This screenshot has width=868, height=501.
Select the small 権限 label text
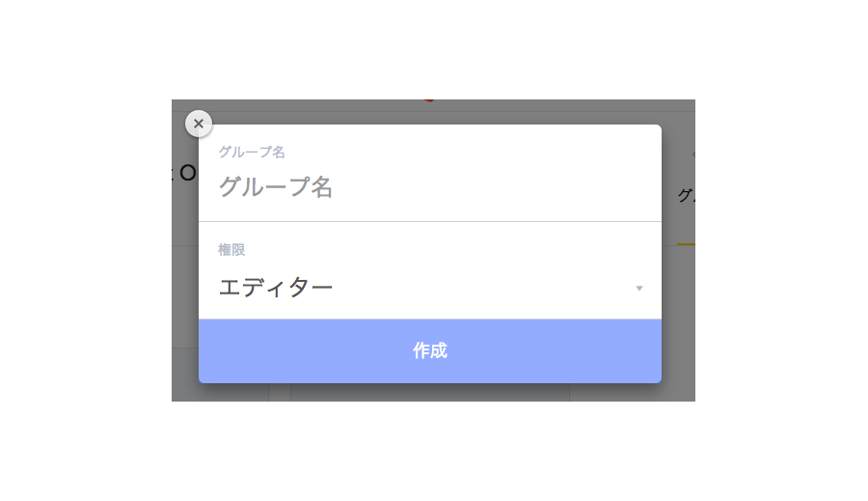click(x=231, y=250)
